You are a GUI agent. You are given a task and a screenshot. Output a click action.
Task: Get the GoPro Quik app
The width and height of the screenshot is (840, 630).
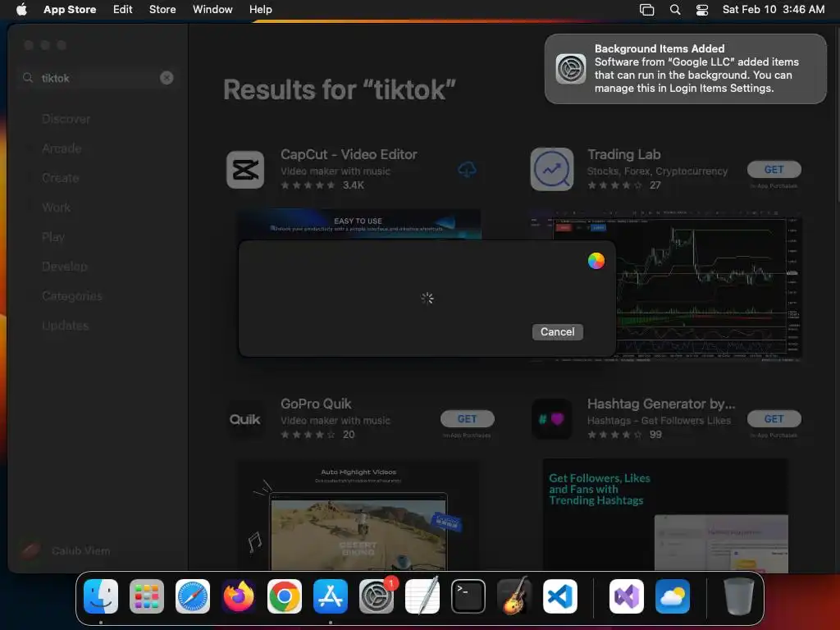467,419
